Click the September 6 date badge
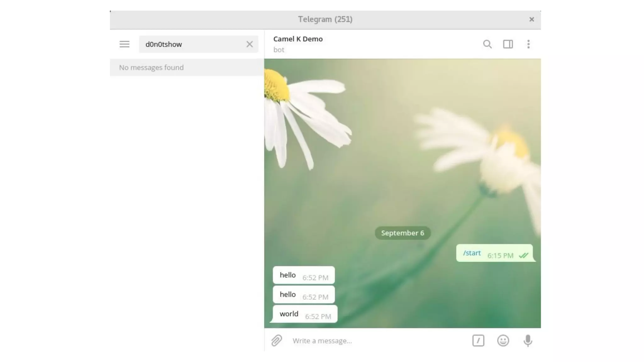Viewport: 644px width, 362px height. [402, 233]
